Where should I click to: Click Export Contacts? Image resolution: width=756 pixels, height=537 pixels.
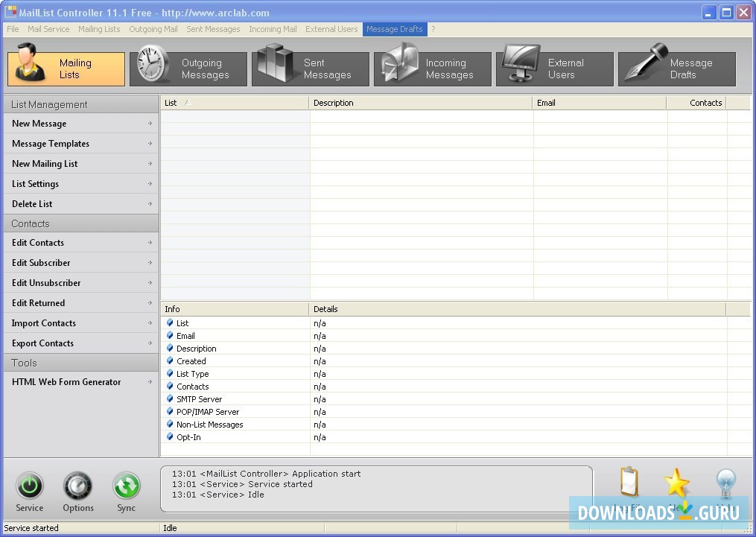pos(81,343)
